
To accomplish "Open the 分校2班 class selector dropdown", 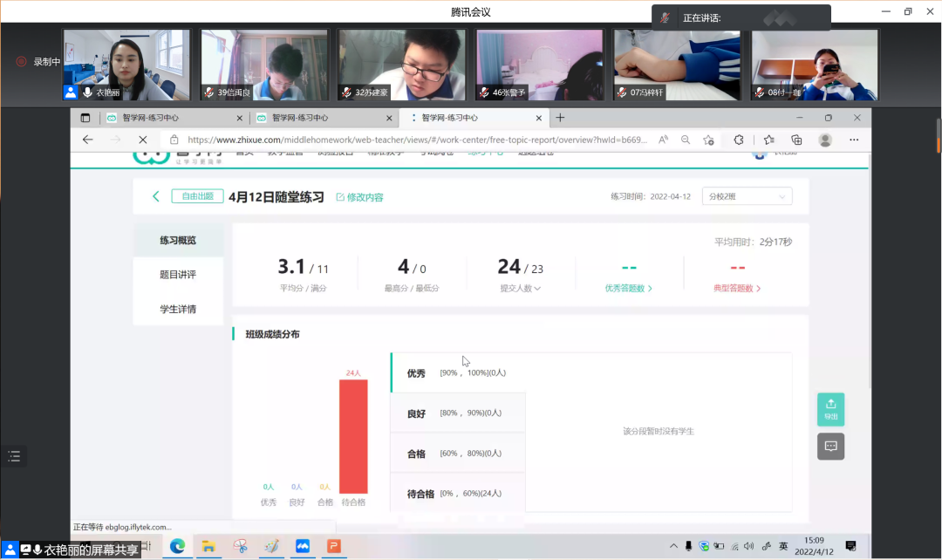I will pos(747,195).
